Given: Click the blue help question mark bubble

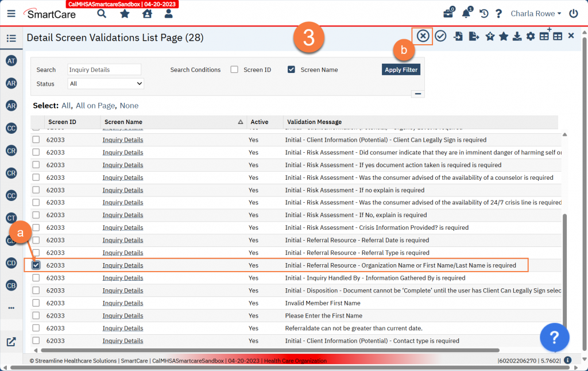Looking at the screenshot, I should [554, 336].
